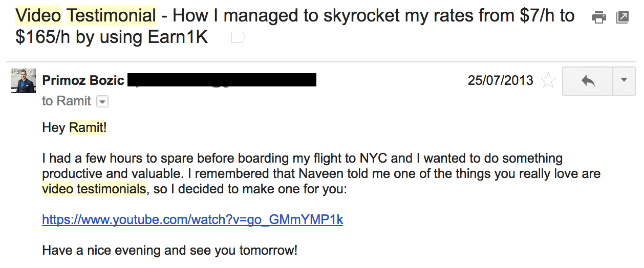Open the youtube.com video testimonial link
644x268 pixels.
point(192,220)
